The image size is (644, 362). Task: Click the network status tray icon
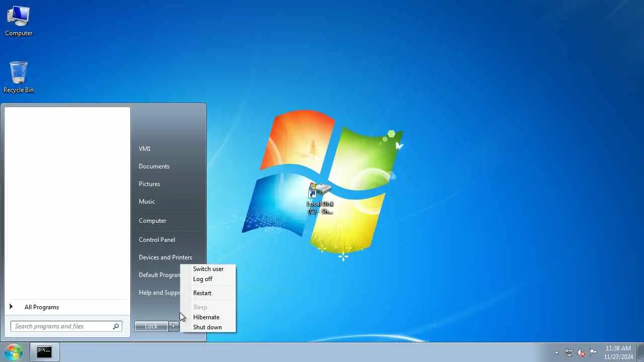pos(569,352)
